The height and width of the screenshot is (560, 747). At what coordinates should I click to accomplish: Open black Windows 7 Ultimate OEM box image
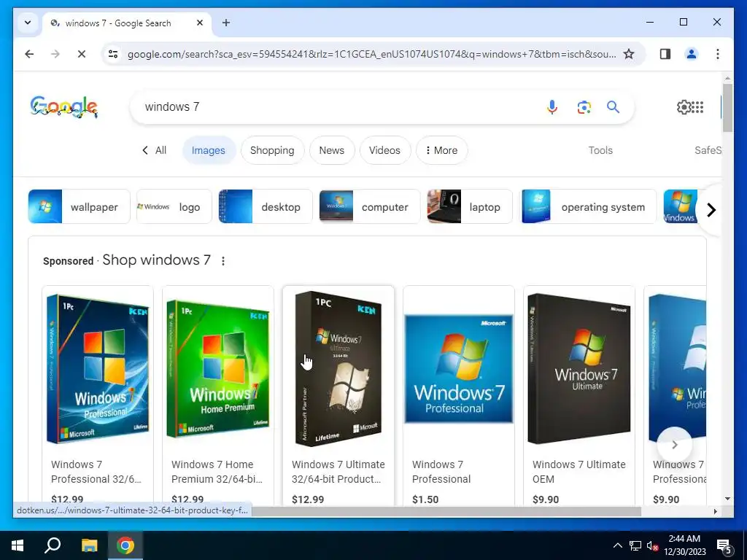point(578,368)
